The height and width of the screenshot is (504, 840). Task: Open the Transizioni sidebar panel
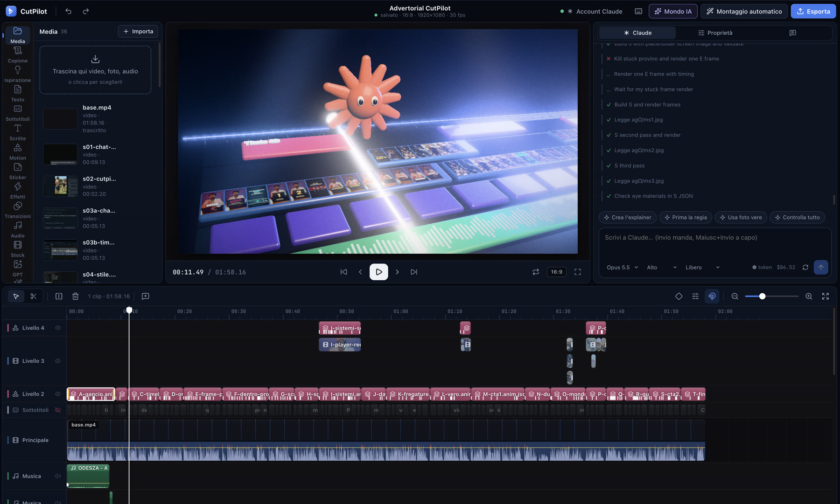pos(17,210)
